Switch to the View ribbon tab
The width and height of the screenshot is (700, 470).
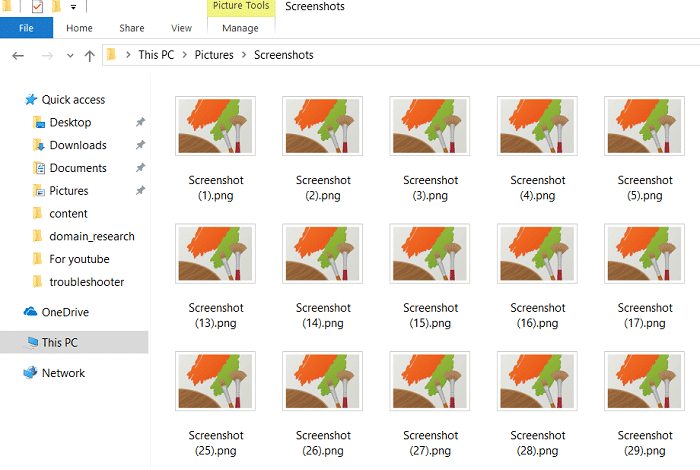click(x=181, y=28)
